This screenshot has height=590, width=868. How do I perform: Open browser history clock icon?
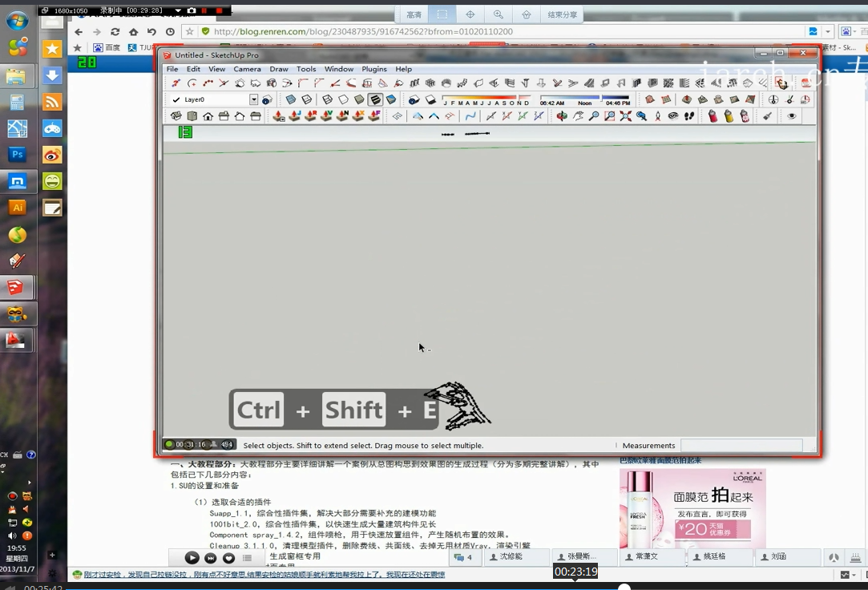(170, 31)
